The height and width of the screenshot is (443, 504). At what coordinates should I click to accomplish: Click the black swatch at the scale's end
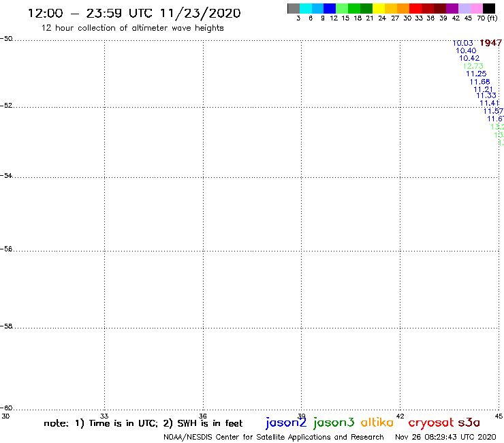[x=489, y=8]
